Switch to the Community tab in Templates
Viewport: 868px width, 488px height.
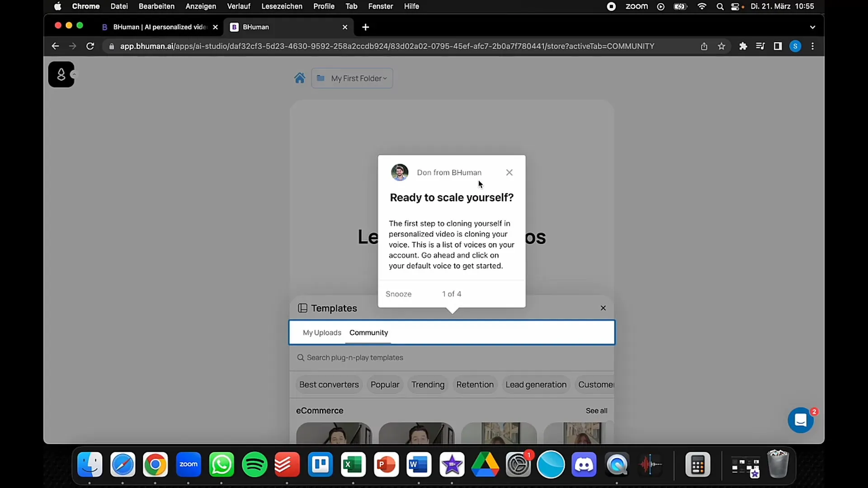(368, 333)
